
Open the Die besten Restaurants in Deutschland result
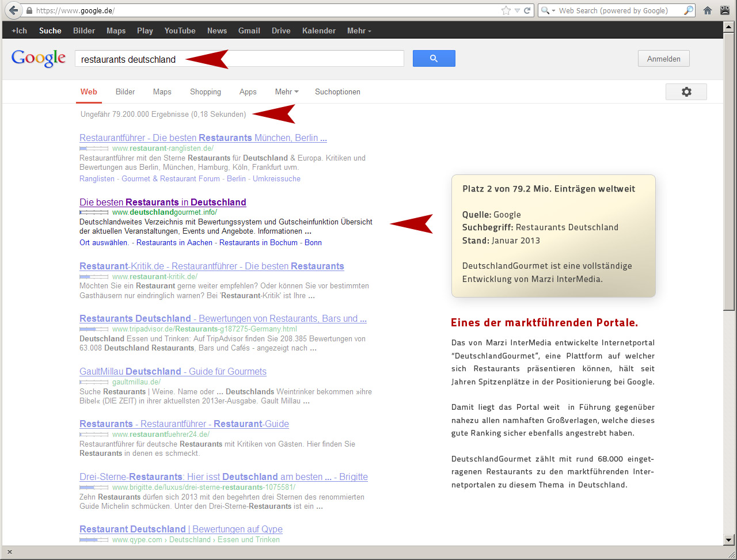(x=163, y=203)
